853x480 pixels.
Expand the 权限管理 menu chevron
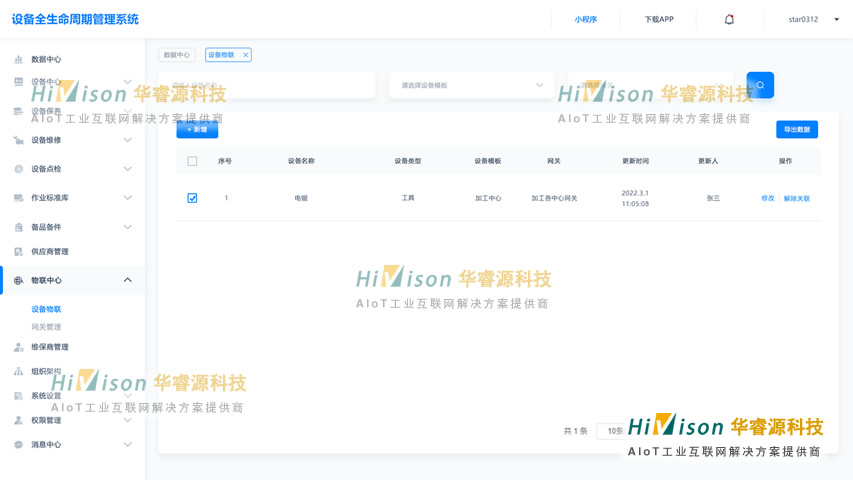pyautogui.click(x=127, y=420)
